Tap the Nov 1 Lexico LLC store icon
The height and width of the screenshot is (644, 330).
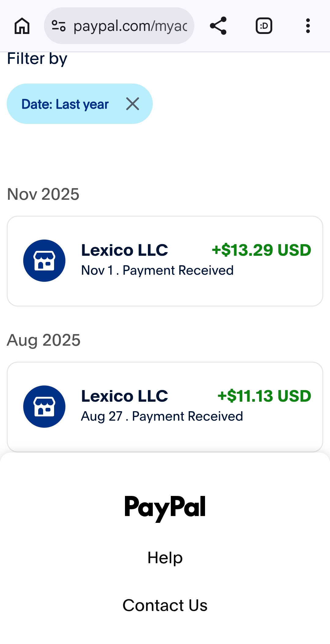(44, 261)
